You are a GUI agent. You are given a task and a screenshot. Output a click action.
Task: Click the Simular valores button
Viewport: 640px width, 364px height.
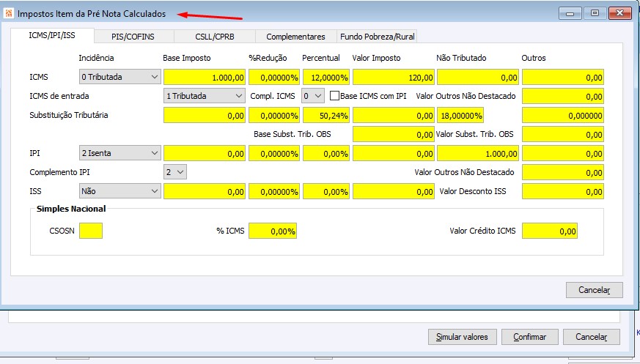coord(462,337)
